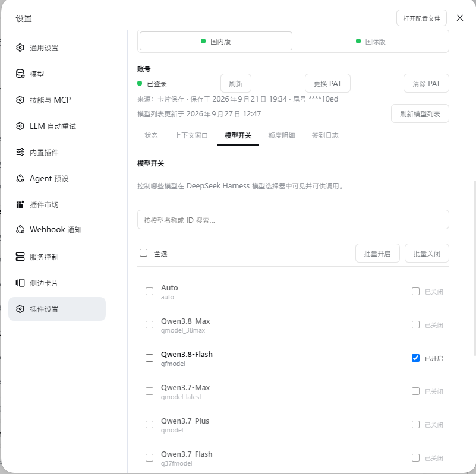Open 模型 settings section
The width and height of the screenshot is (476, 474).
(x=57, y=74)
